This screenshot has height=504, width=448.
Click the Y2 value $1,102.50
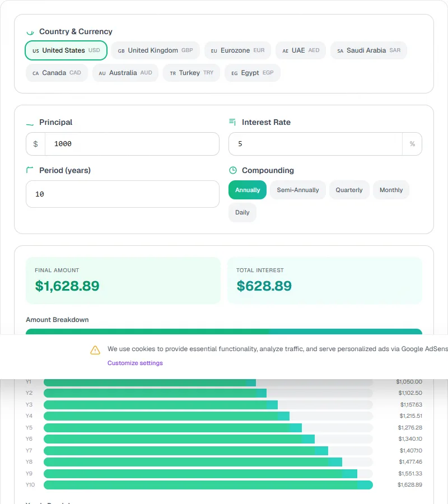410,393
